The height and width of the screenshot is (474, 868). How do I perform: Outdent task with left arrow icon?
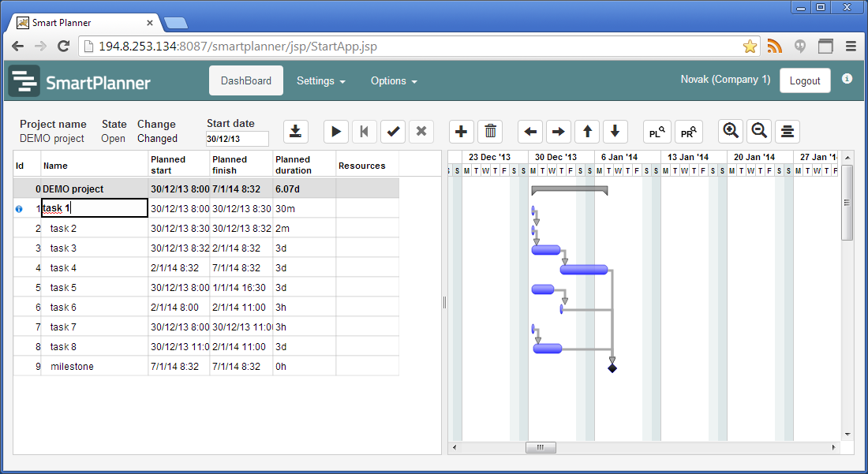(x=530, y=132)
